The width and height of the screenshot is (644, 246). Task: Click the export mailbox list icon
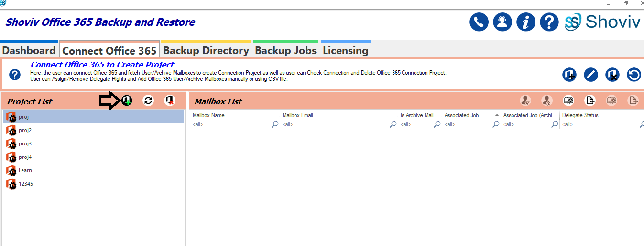click(633, 101)
